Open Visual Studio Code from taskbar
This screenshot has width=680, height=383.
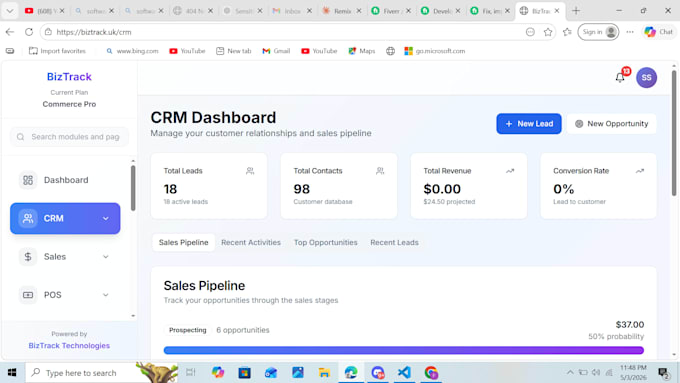coord(404,372)
